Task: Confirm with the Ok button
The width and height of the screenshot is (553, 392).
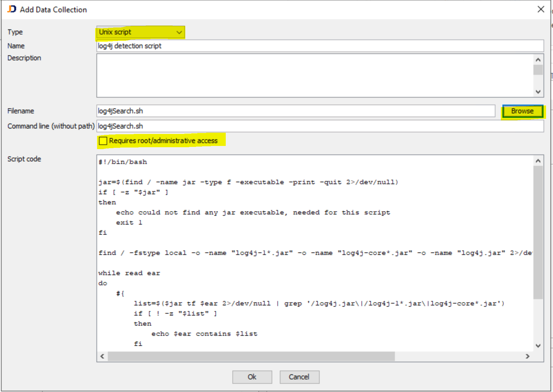Action: 252,377
